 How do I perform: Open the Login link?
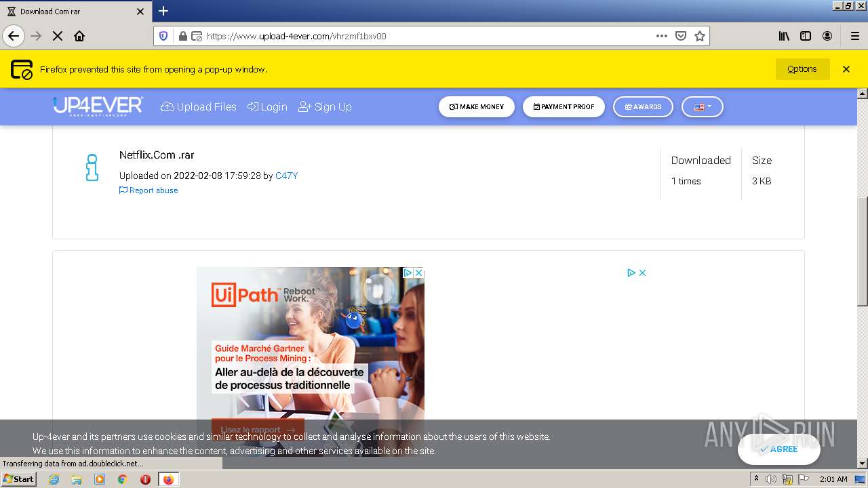coord(267,107)
